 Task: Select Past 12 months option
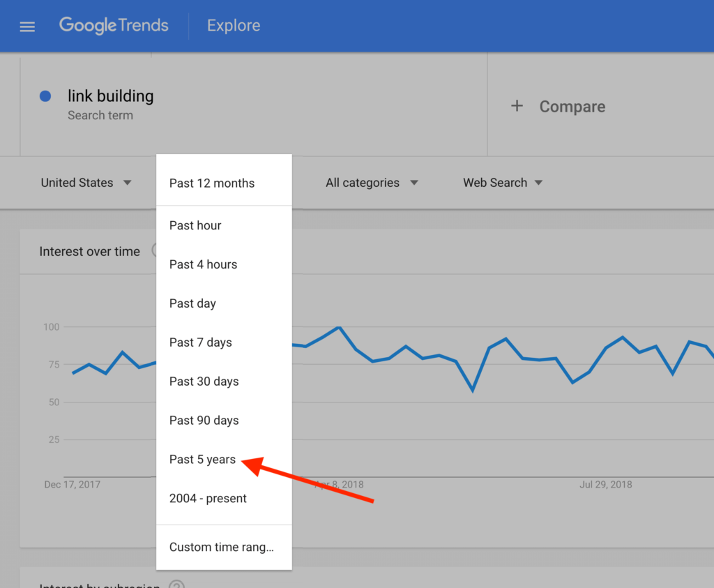tap(212, 183)
